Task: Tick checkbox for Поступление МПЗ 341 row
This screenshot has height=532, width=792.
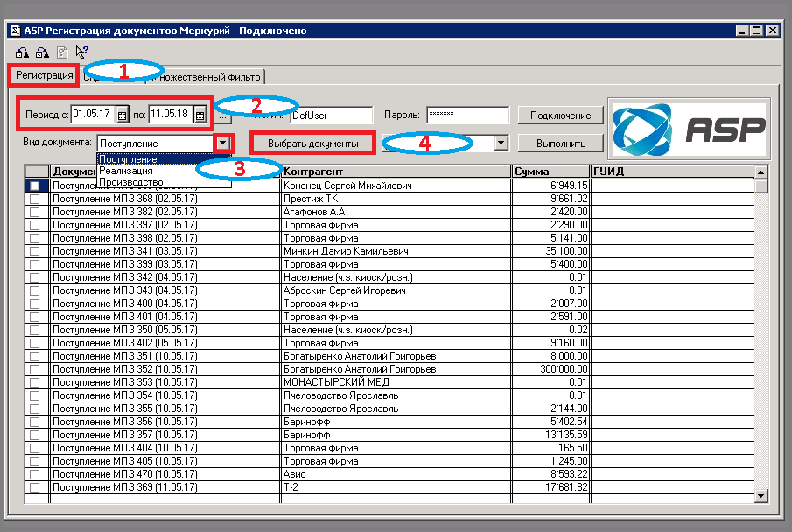Action: [x=34, y=251]
